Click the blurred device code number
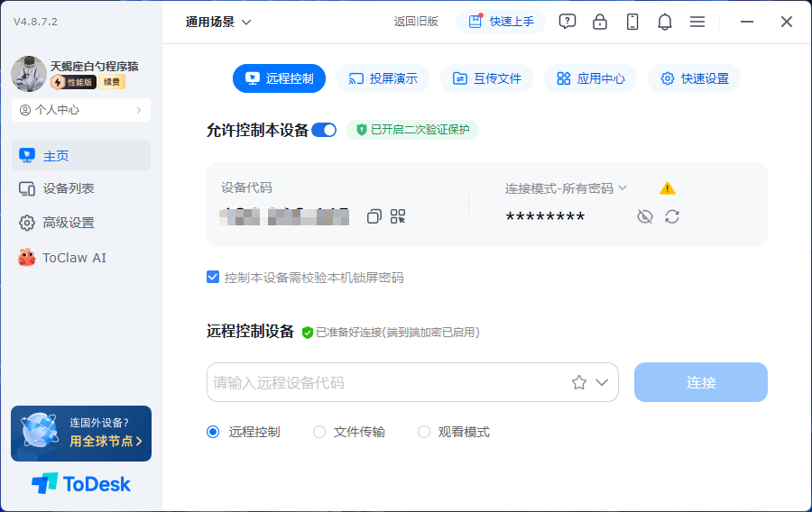Image resolution: width=812 pixels, height=512 pixels. tap(284, 216)
